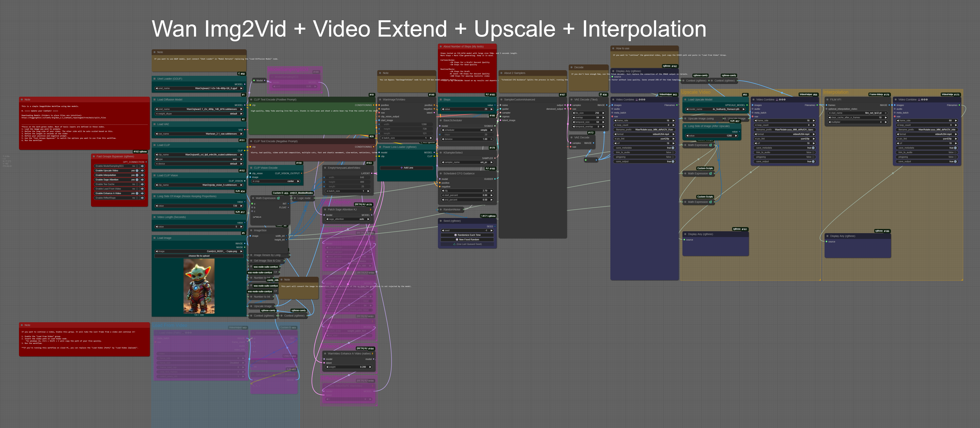
Task: Click Add Lora in Power Lora Loader
Action: [406, 168]
